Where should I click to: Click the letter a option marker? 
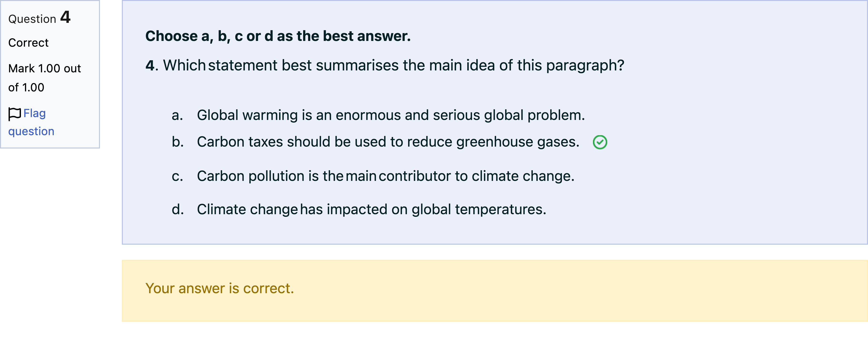click(177, 116)
